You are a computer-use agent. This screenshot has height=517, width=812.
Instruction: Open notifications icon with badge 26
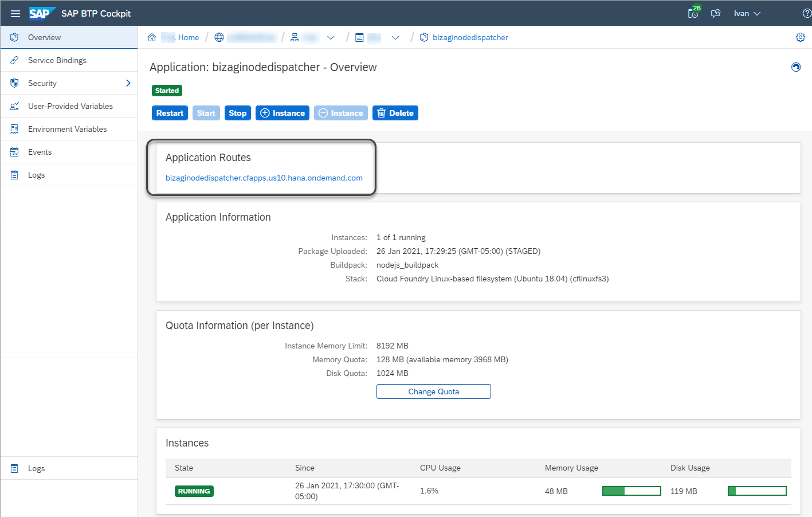pos(693,13)
